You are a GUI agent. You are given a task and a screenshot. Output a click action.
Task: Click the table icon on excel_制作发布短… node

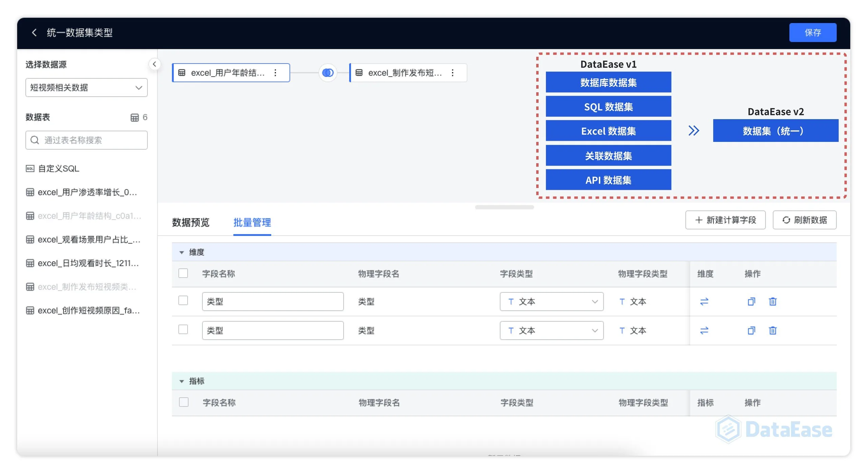[359, 73]
